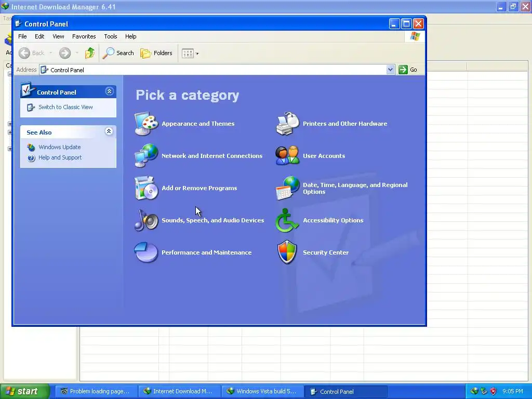
Task: Click Sounds, Speech, and Audio Devices link
Action: click(x=212, y=220)
